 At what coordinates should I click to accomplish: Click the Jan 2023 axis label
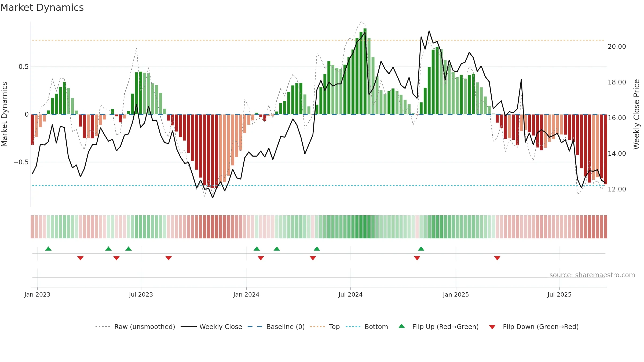(37, 294)
